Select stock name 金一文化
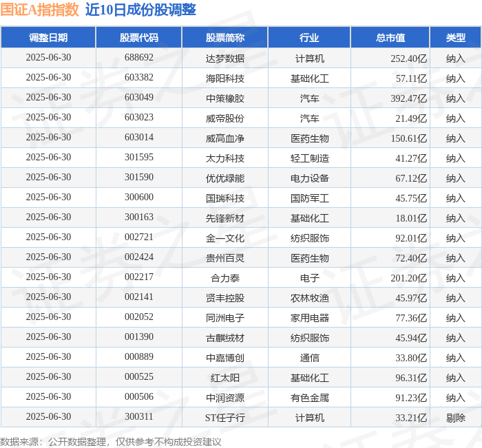 tap(225, 238)
